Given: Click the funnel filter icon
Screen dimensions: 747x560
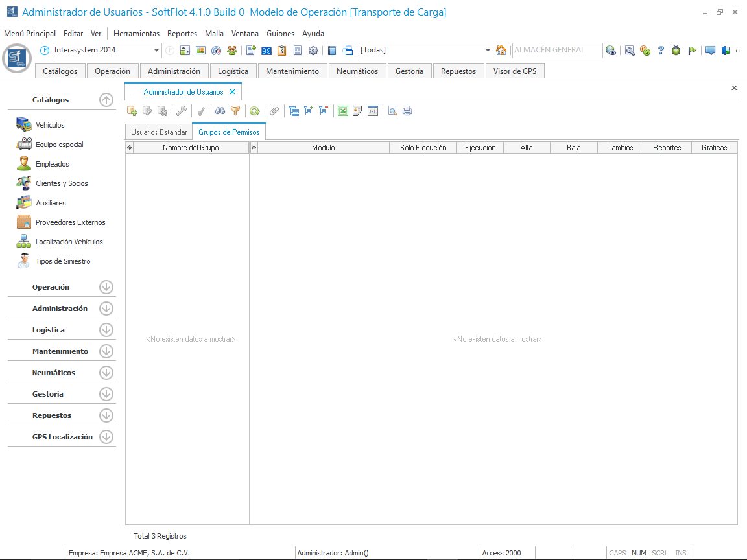Looking at the screenshot, I should coord(235,111).
